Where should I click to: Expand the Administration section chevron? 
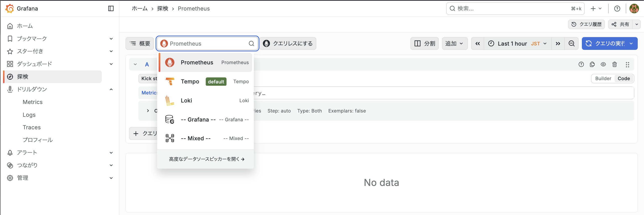111,178
